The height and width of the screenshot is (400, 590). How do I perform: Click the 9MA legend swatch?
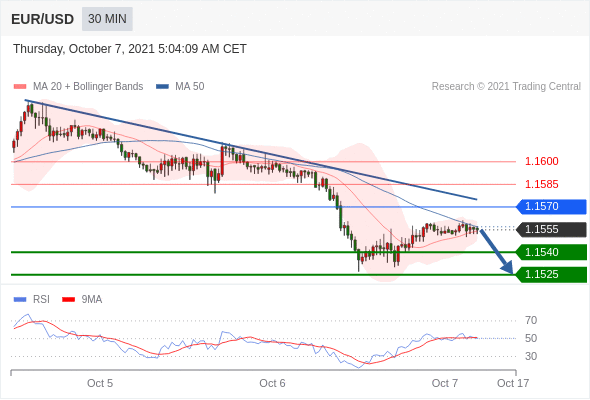tap(68, 300)
